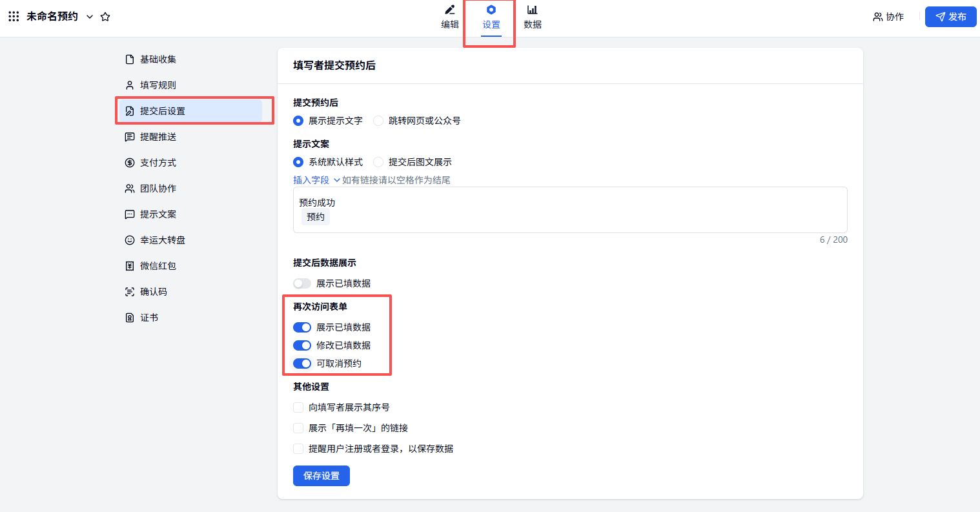Select 跳转网页或公众号 radio option
The image size is (980, 512).
tap(378, 121)
